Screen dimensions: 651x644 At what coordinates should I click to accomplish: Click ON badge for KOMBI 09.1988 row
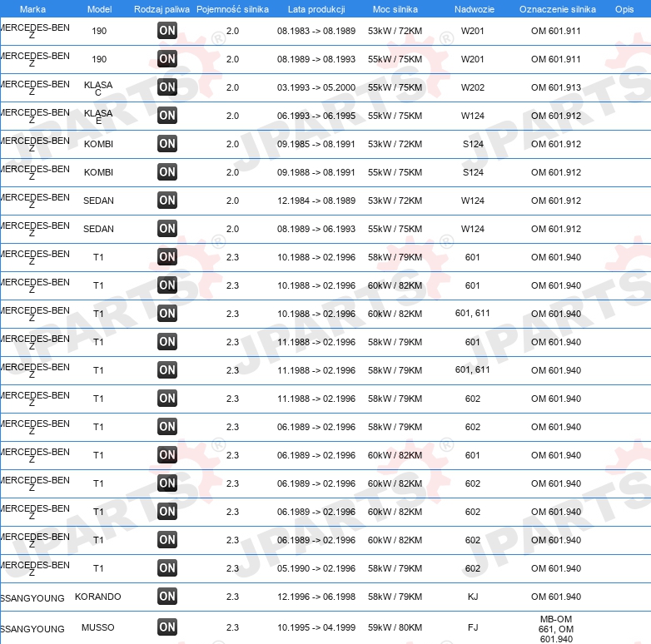point(167,171)
